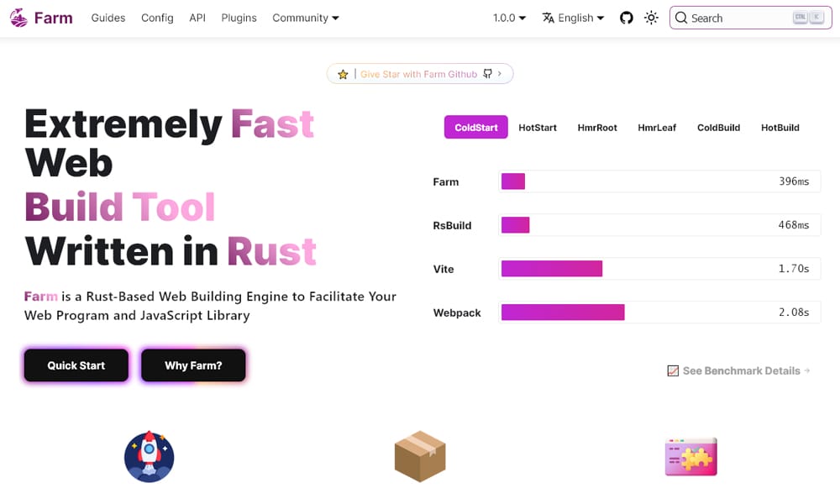Select the rocket feature icon
Viewport: 840px width, 504px height.
click(149, 456)
